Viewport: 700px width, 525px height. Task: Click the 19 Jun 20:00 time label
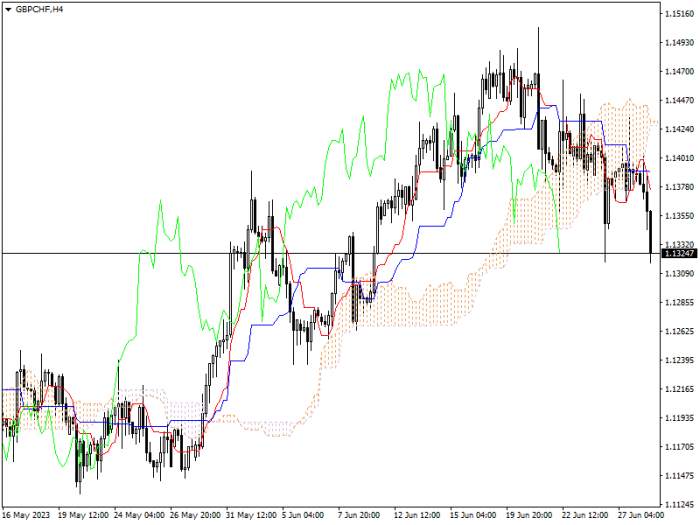(531, 515)
